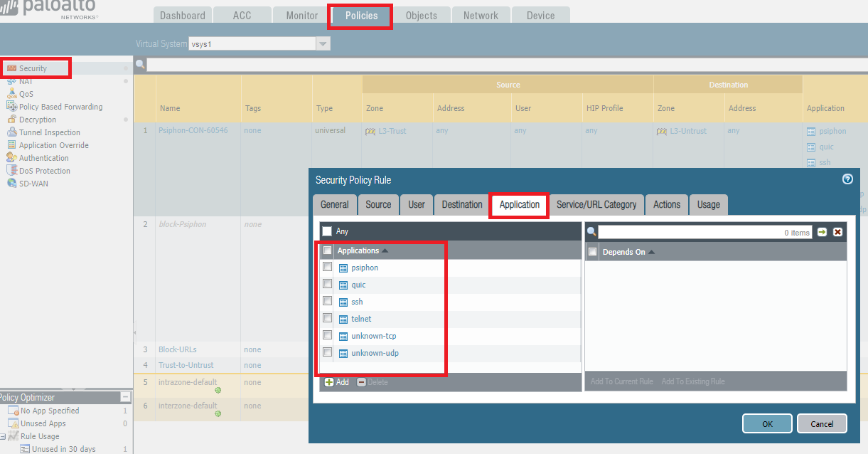Click the No App Specified optimizer icon
The width and height of the screenshot is (868, 454).
point(13,411)
